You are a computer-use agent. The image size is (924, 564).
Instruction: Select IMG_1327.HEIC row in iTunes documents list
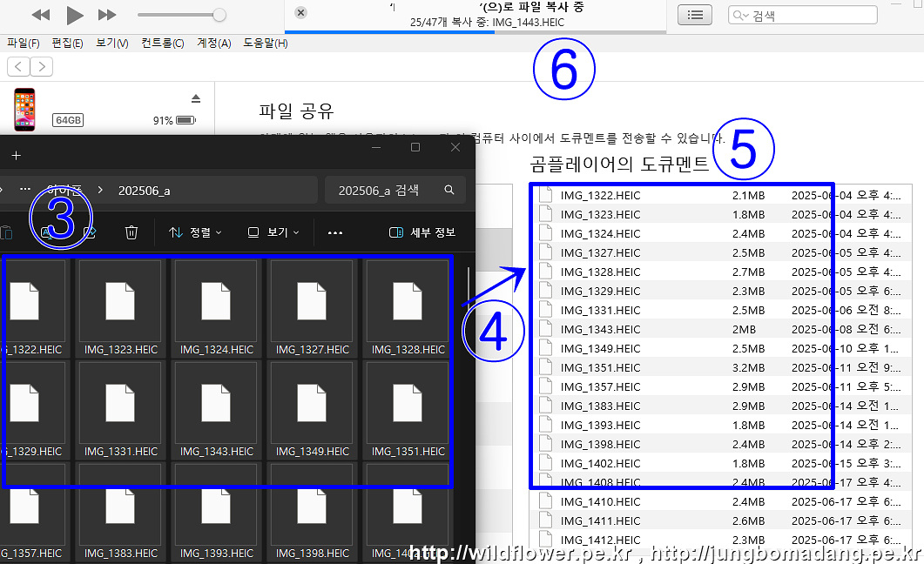click(720, 252)
